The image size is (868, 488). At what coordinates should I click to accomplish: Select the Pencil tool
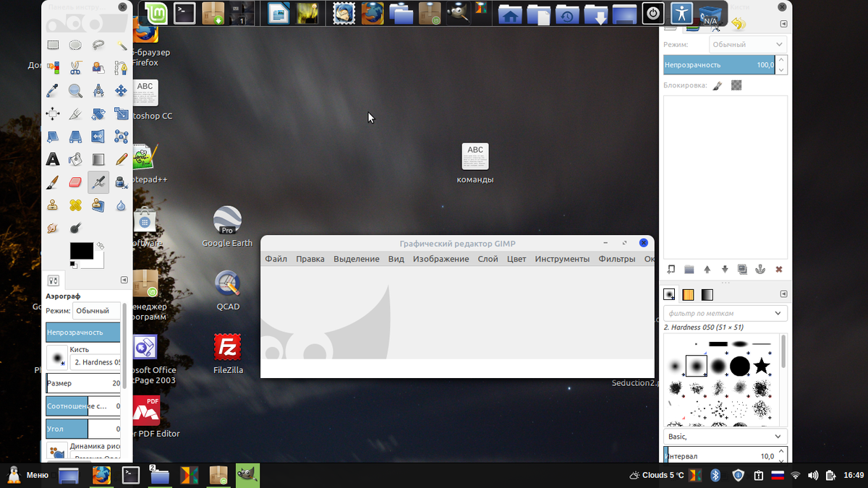121,160
